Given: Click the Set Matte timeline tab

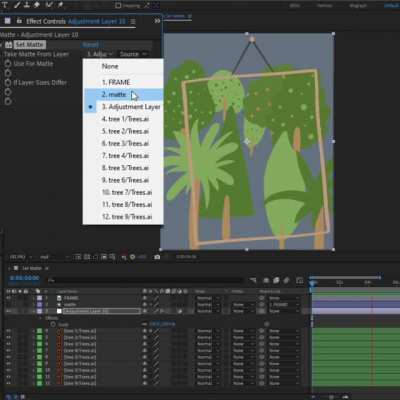Looking at the screenshot, I should point(32,268).
